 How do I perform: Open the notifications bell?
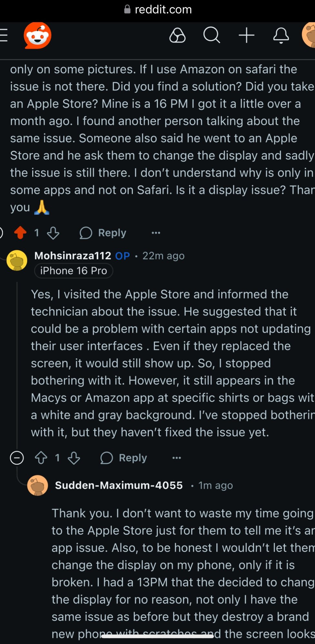coord(281,35)
